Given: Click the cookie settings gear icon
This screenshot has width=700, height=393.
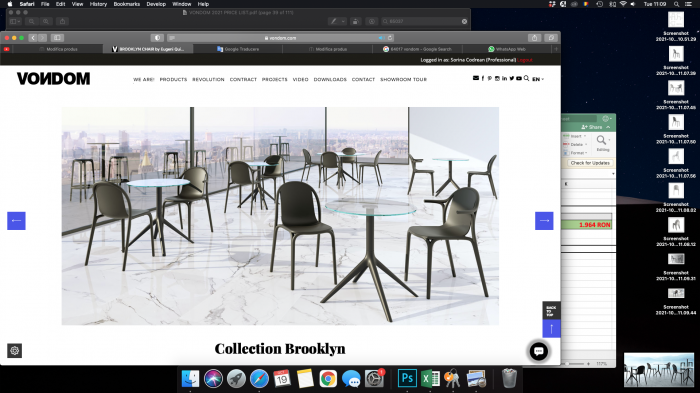Looking at the screenshot, I should click(14, 351).
